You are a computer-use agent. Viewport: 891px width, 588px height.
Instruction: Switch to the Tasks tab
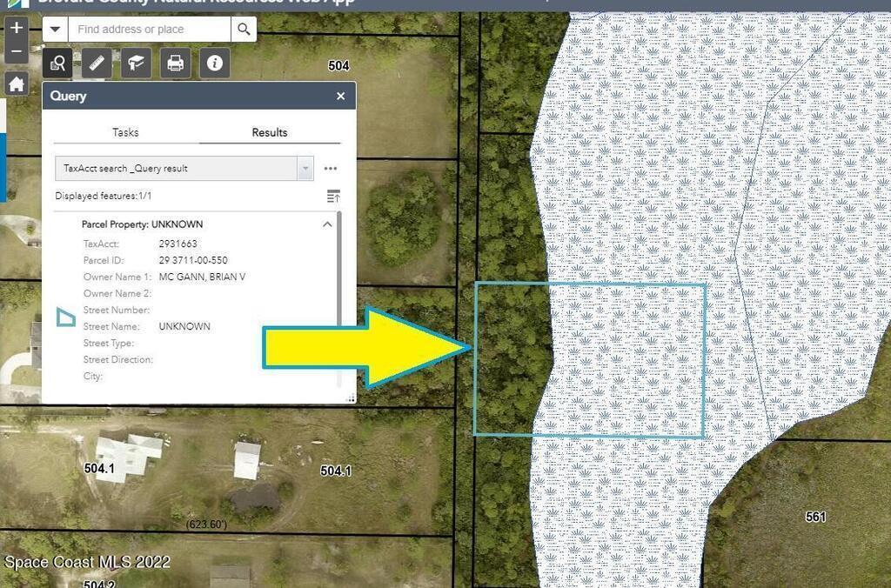tap(125, 132)
